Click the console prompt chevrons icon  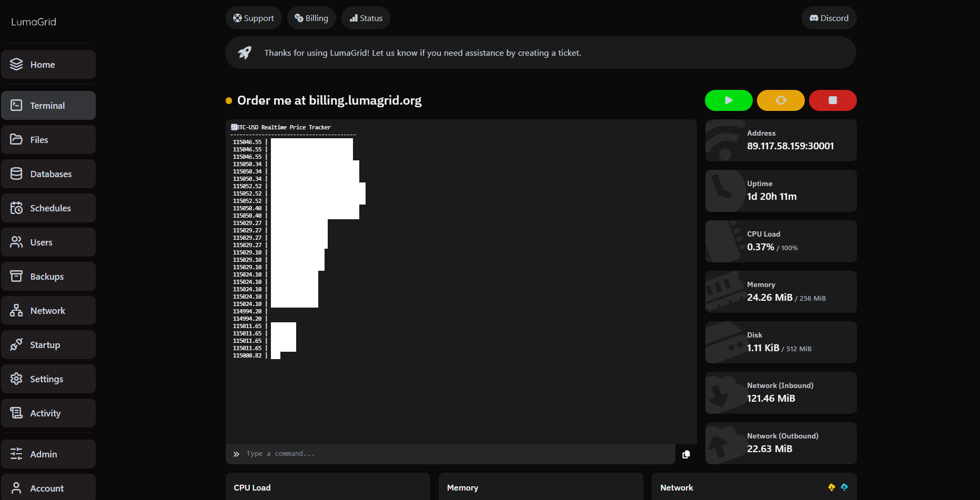point(236,454)
